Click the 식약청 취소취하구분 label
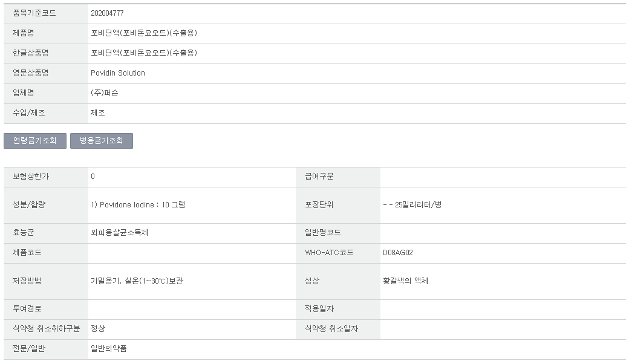The width and height of the screenshot is (626, 364). click(47, 329)
